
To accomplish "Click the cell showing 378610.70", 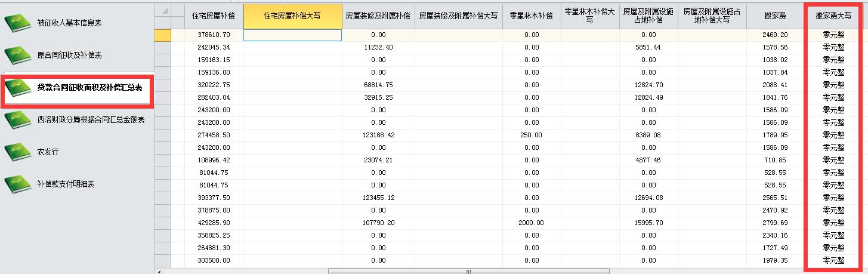I will tap(214, 35).
